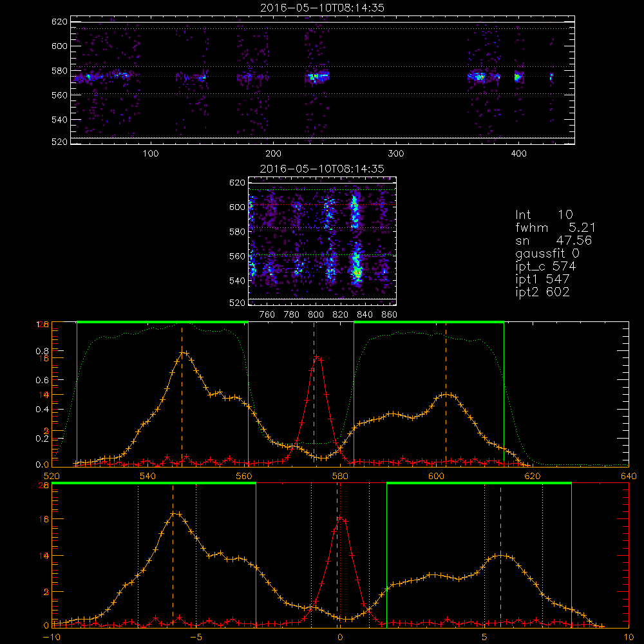Image resolution: width=644 pixels, height=644 pixels.
Task: Select the 'ipt_c 574' line
Action: click(545, 267)
